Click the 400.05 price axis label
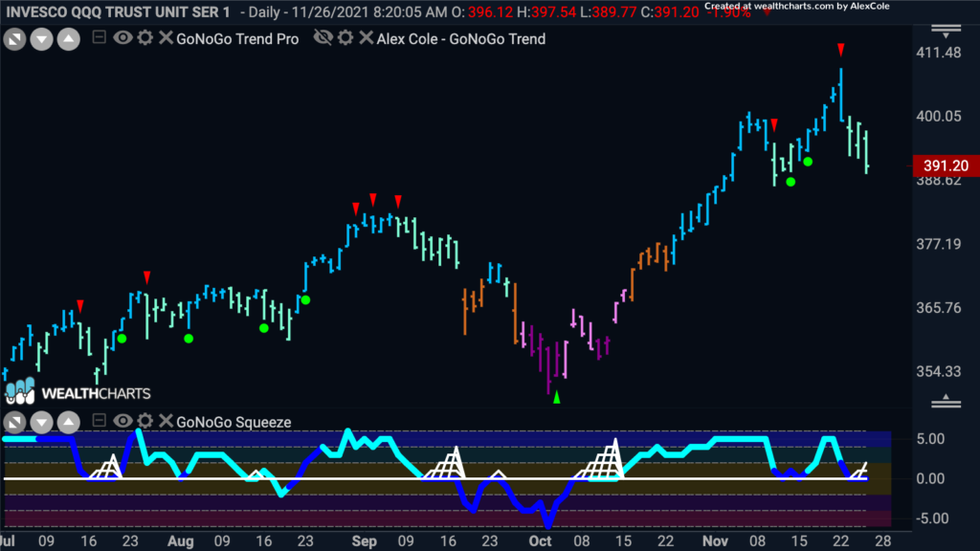Image resolution: width=980 pixels, height=551 pixels. [939, 116]
